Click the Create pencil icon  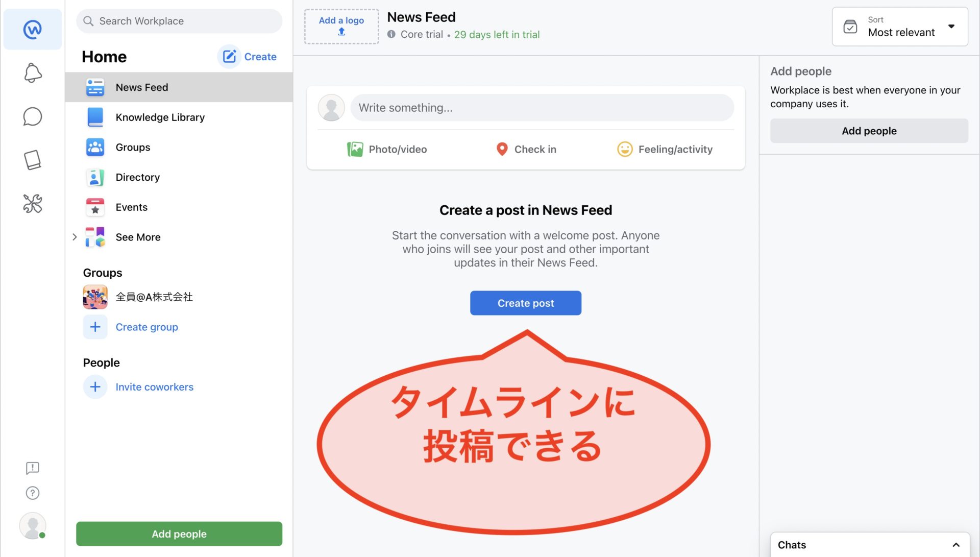229,56
